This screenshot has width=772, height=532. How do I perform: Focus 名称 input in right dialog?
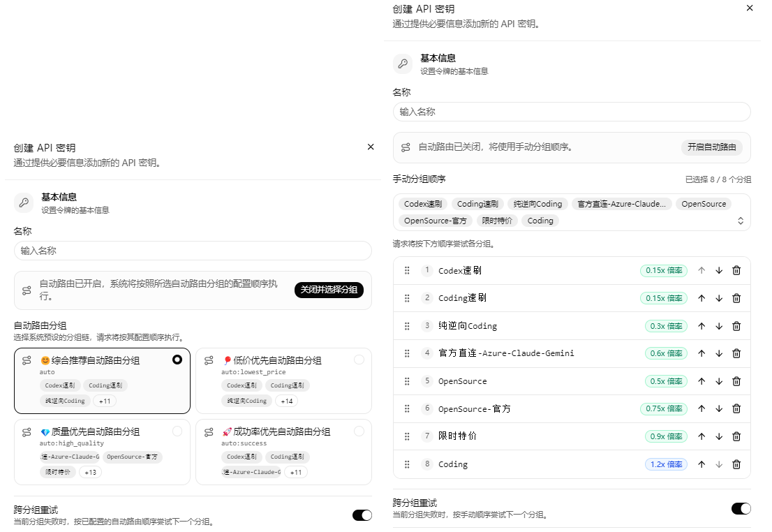(x=572, y=112)
